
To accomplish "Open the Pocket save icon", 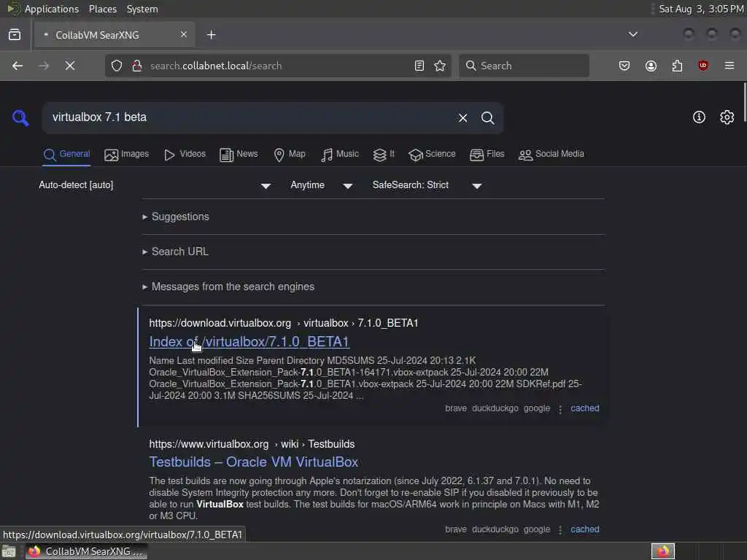I will [624, 66].
